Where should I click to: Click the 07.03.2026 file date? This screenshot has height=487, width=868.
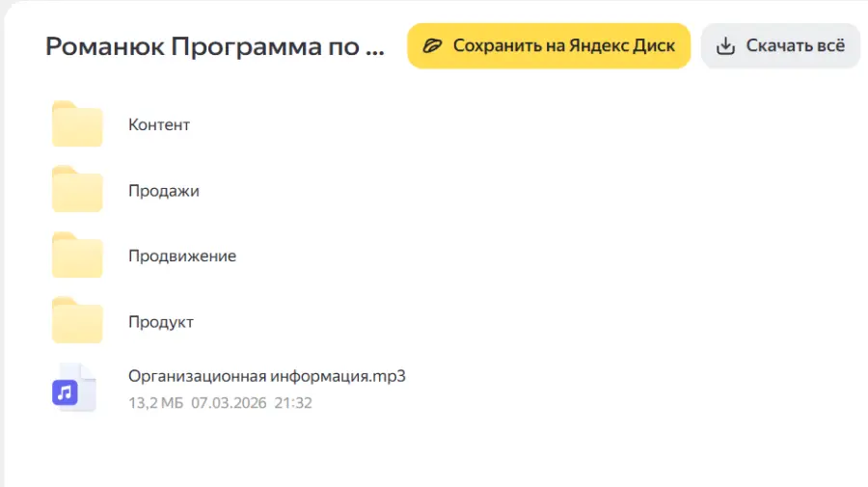(x=229, y=403)
